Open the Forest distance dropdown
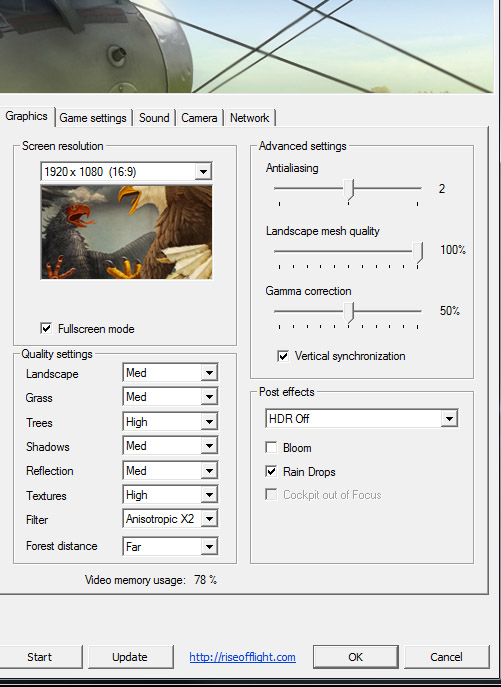 pyautogui.click(x=170, y=546)
